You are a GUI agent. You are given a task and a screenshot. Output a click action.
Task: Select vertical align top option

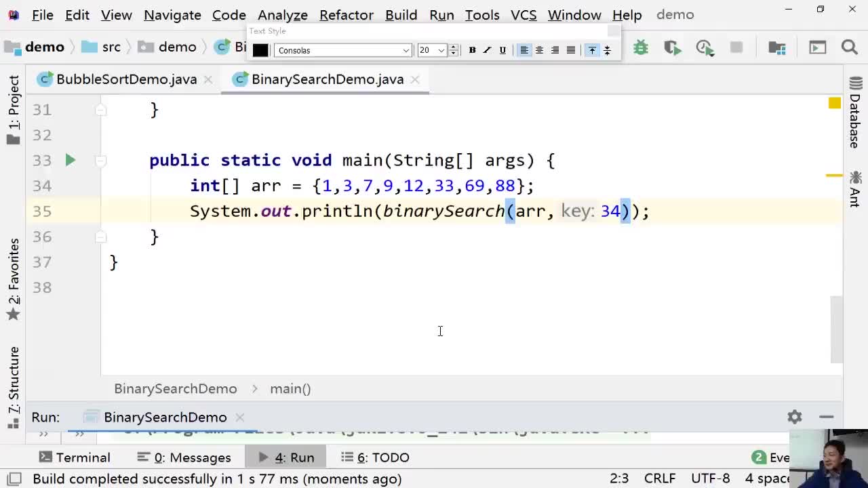592,50
